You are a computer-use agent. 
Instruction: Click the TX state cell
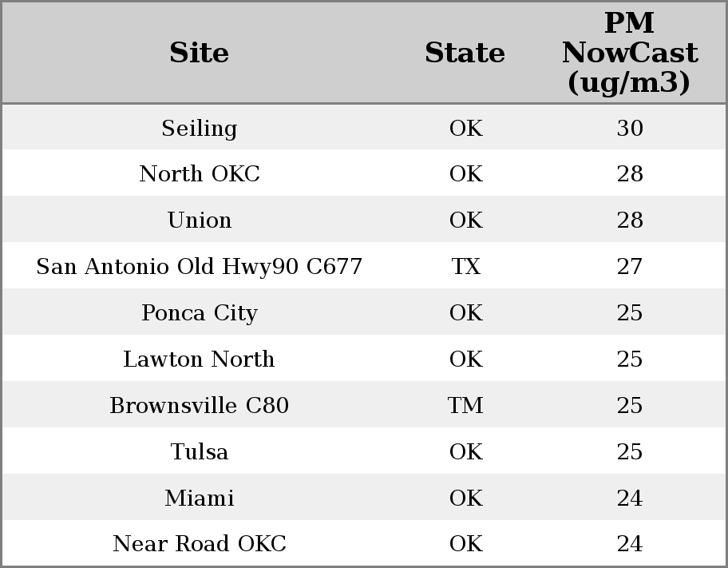pyautogui.click(x=465, y=267)
